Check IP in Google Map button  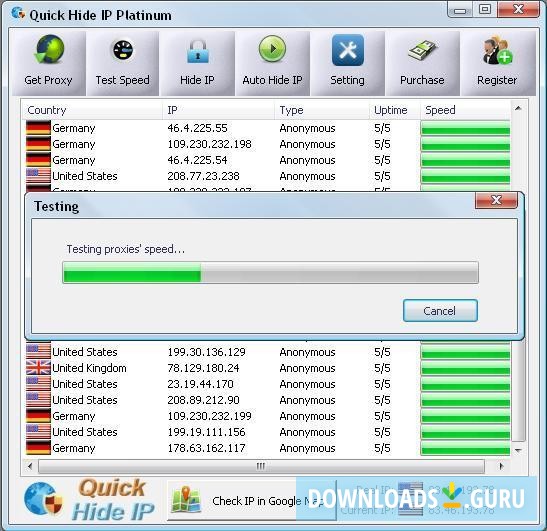point(252,500)
